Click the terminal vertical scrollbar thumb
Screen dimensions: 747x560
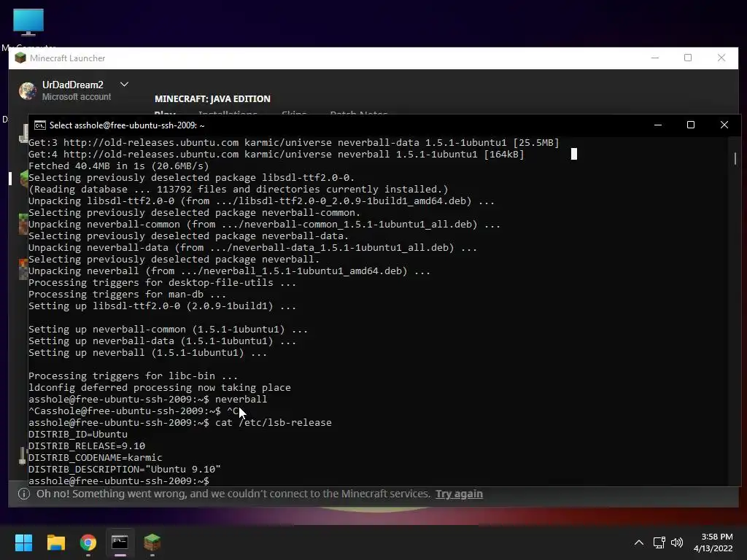point(735,158)
